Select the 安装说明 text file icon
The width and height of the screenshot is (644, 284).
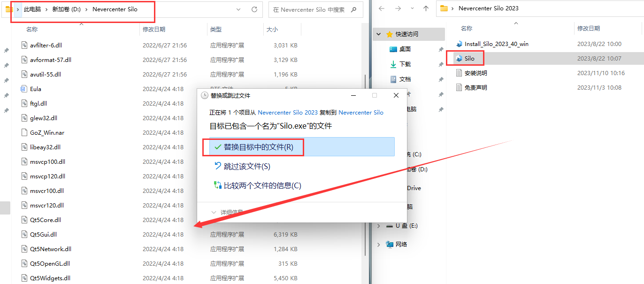pos(459,73)
